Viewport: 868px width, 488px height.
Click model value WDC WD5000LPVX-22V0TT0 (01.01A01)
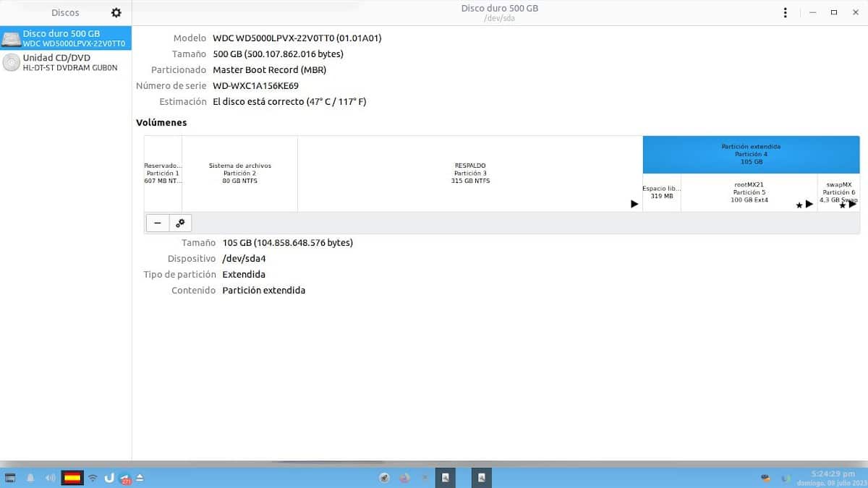pyautogui.click(x=297, y=38)
